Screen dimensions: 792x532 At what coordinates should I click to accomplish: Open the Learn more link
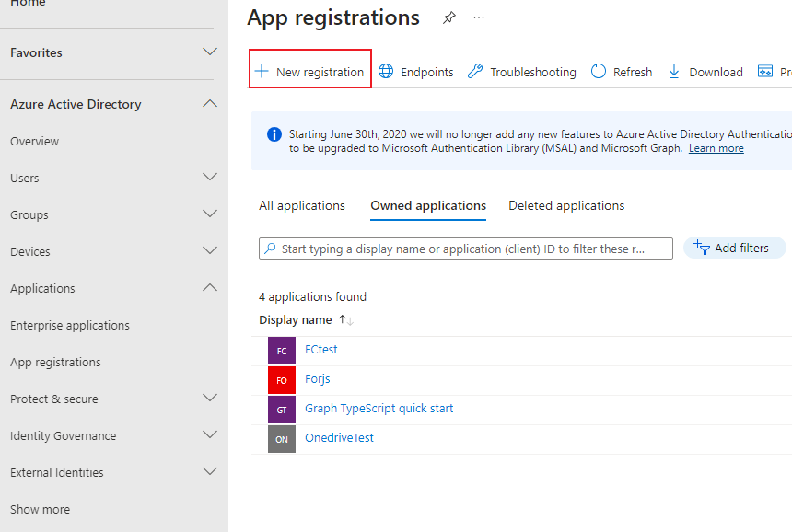[716, 148]
